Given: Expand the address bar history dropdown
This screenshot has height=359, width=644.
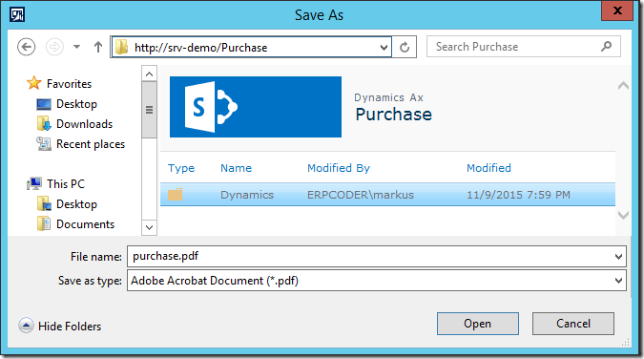Looking at the screenshot, I should coord(384,48).
